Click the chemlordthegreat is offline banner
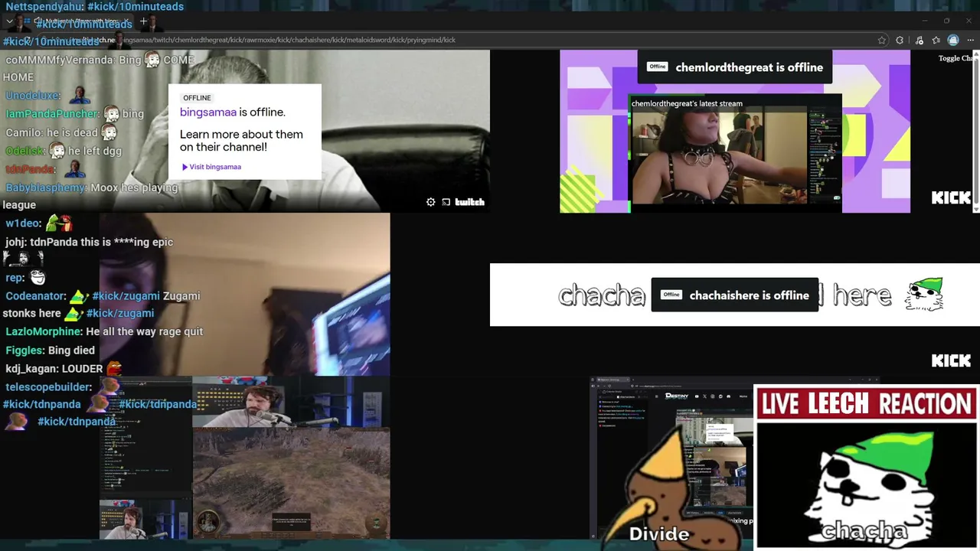This screenshot has width=980, height=551. click(735, 67)
